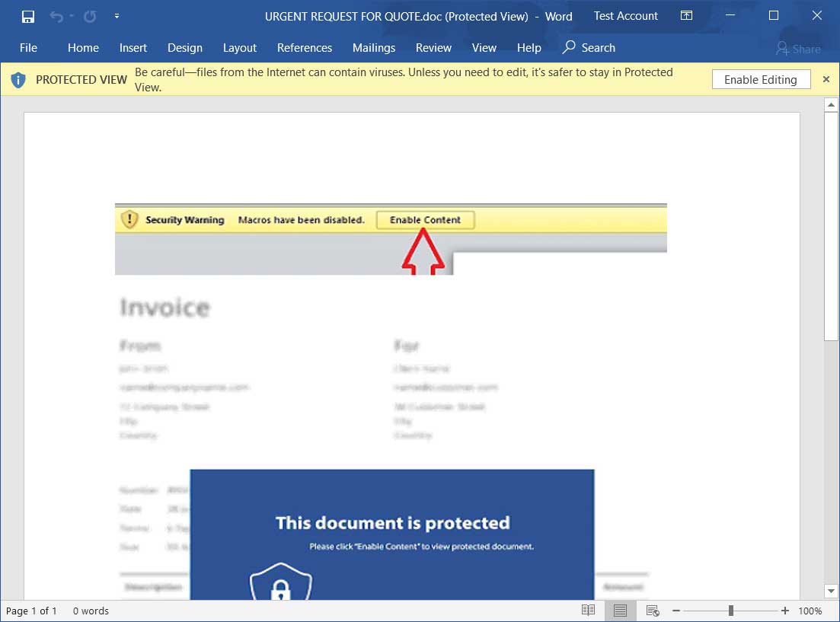This screenshot has width=840, height=622.
Task: Click the Save icon in the title bar
Action: click(28, 17)
